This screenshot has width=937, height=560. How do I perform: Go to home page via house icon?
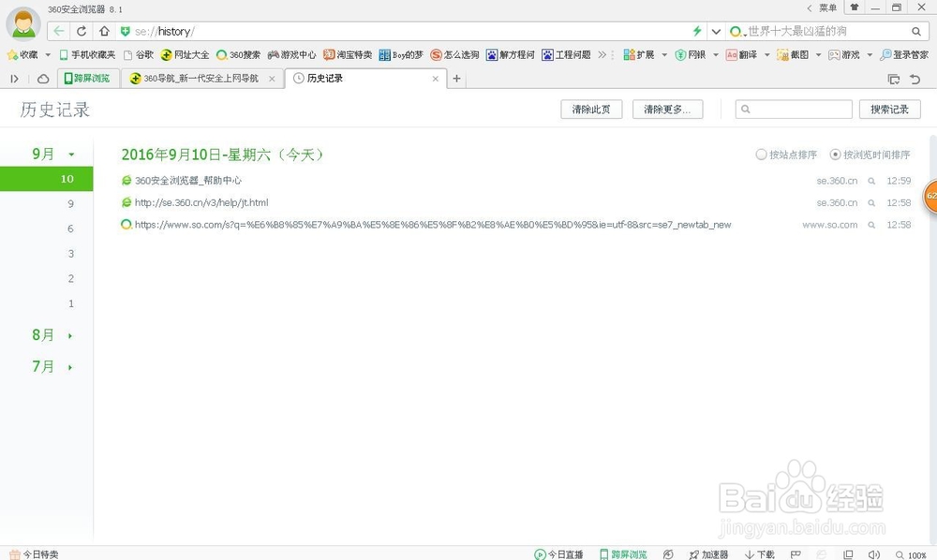pyautogui.click(x=104, y=31)
